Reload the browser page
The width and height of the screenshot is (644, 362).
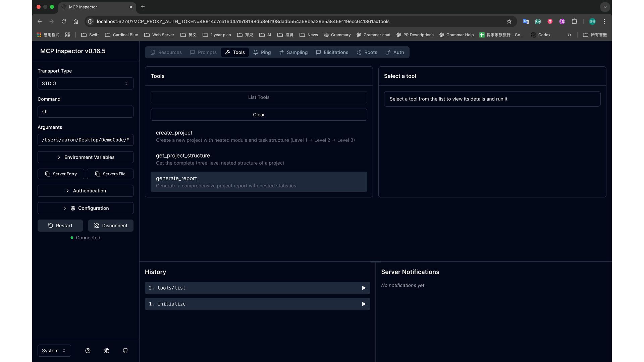click(x=64, y=21)
